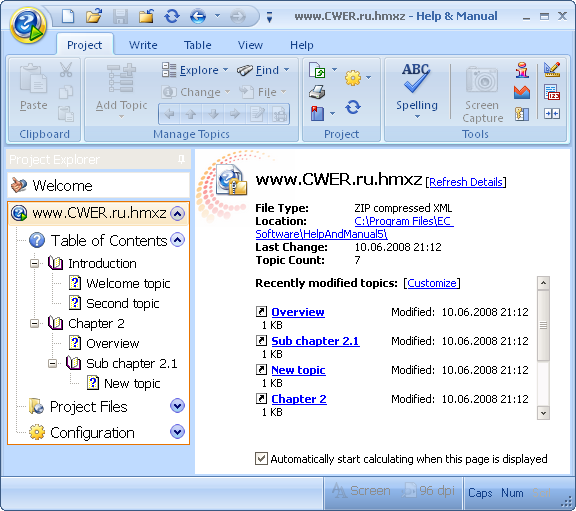Switch to the Write ribbon tab
This screenshot has height=511, width=576.
[x=143, y=45]
